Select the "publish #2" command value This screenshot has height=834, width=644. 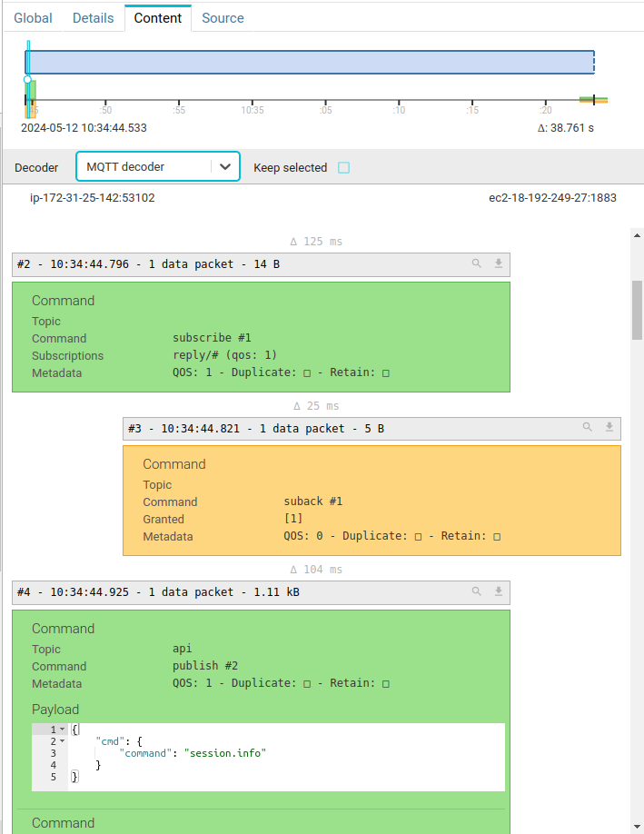click(205, 665)
